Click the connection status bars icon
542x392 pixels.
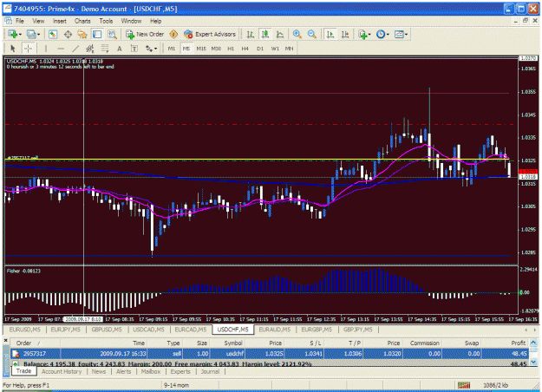pos(464,385)
